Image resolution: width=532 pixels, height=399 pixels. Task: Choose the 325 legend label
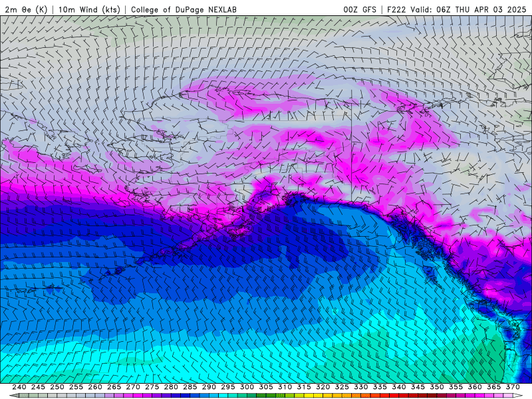(x=342, y=387)
